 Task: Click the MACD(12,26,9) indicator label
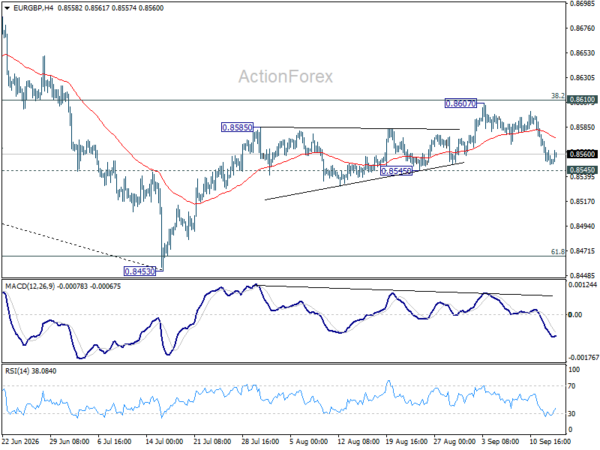[x=30, y=286]
